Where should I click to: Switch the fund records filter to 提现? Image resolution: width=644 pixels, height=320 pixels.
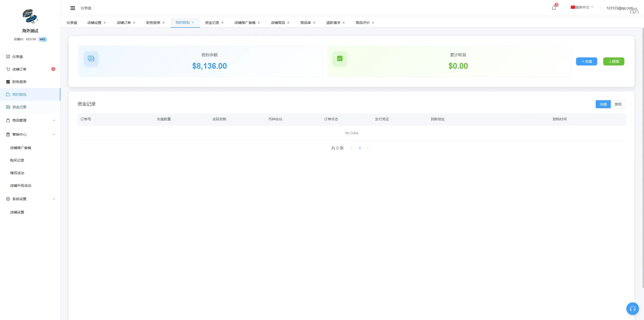[618, 104]
